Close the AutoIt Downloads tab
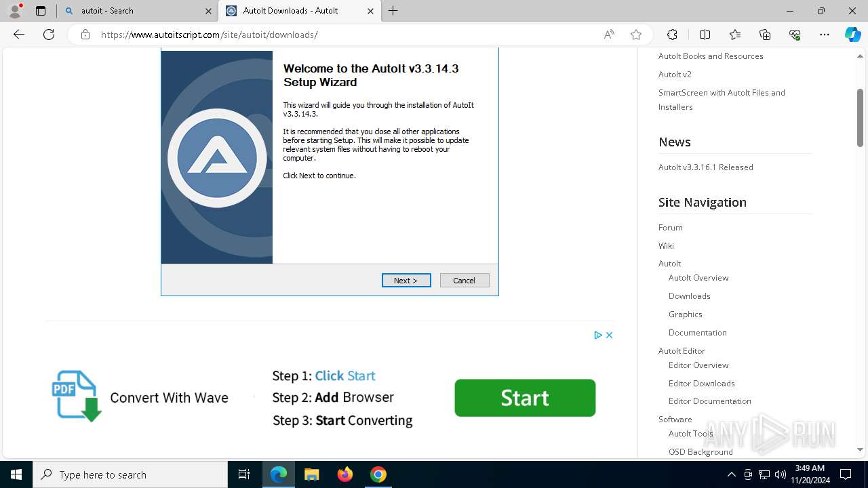868x488 pixels. (x=370, y=11)
